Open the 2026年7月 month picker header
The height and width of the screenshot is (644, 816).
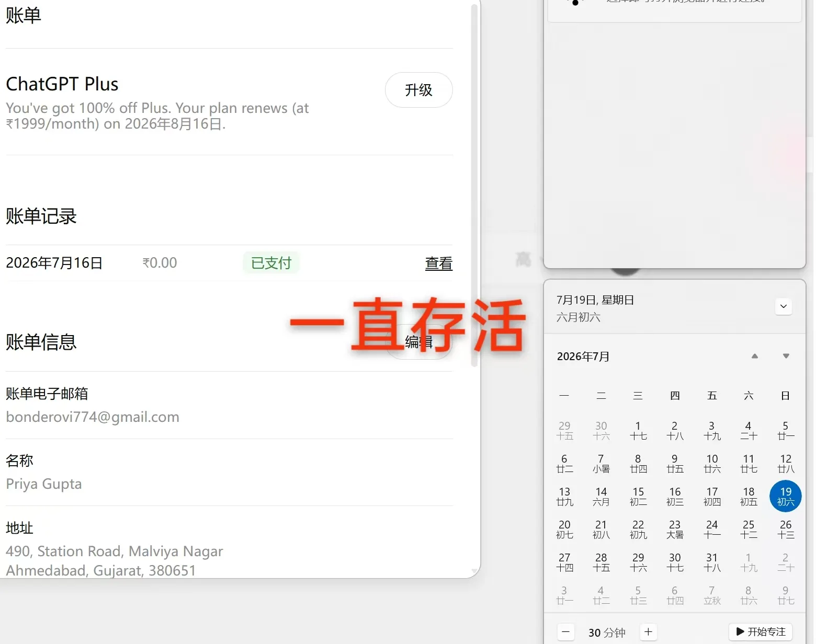tap(583, 356)
